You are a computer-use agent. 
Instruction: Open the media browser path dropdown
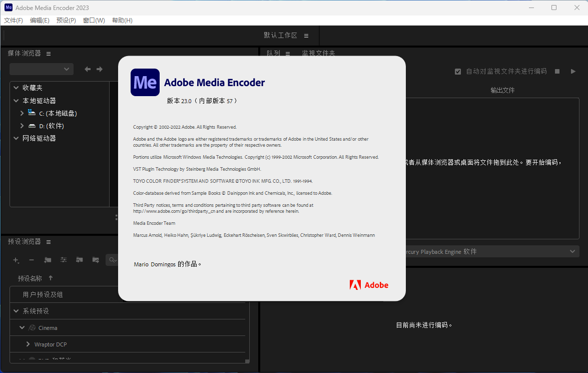click(42, 69)
